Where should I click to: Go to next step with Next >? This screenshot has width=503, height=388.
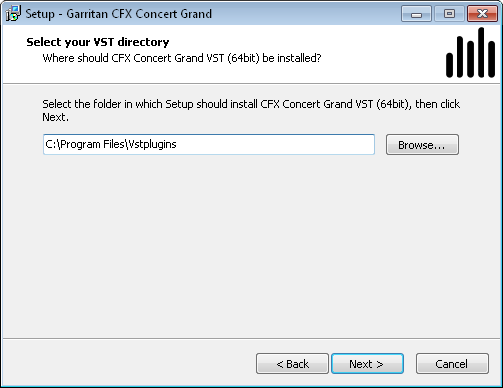tap(367, 364)
